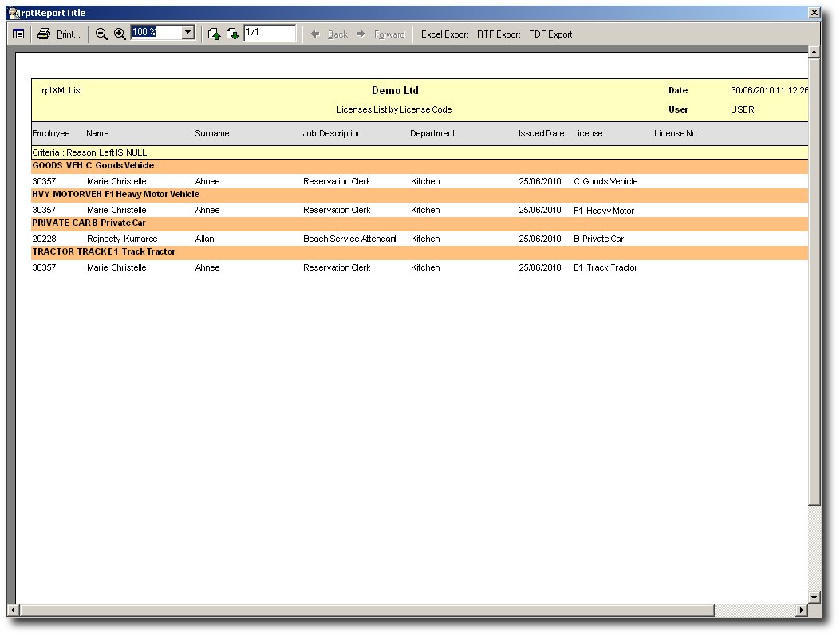Image resolution: width=840 pixels, height=636 pixels.
Task: Close the rptReportTitle window
Action: pyautogui.click(x=814, y=13)
